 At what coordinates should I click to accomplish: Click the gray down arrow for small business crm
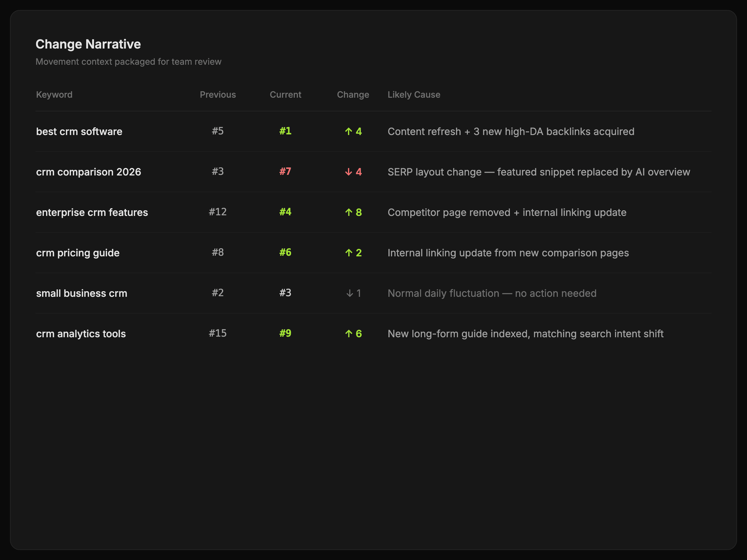point(350,293)
